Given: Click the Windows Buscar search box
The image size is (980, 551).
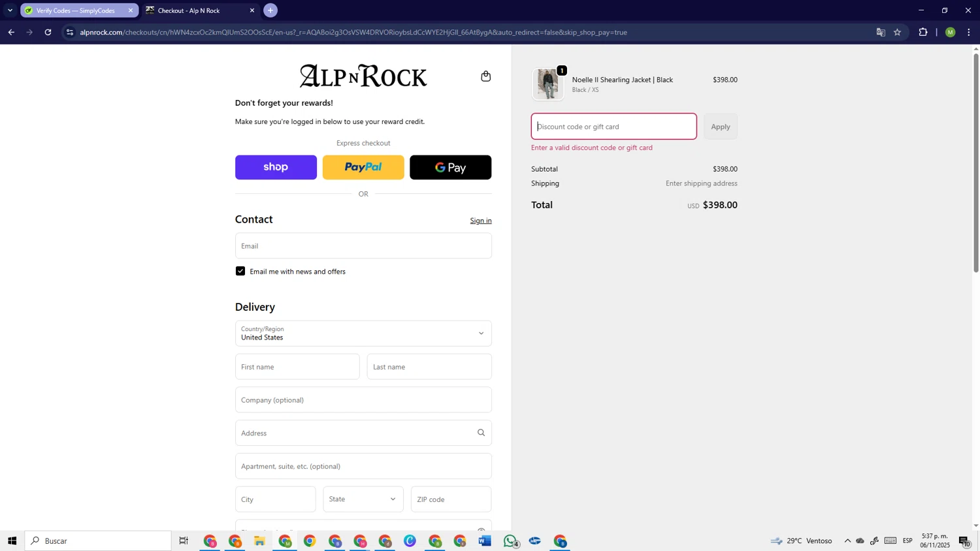Looking at the screenshot, I should (x=98, y=541).
